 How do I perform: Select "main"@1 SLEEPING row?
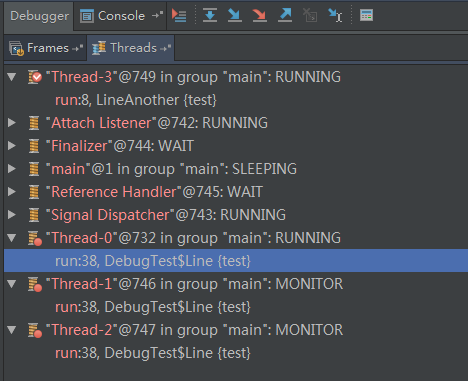pos(236,169)
